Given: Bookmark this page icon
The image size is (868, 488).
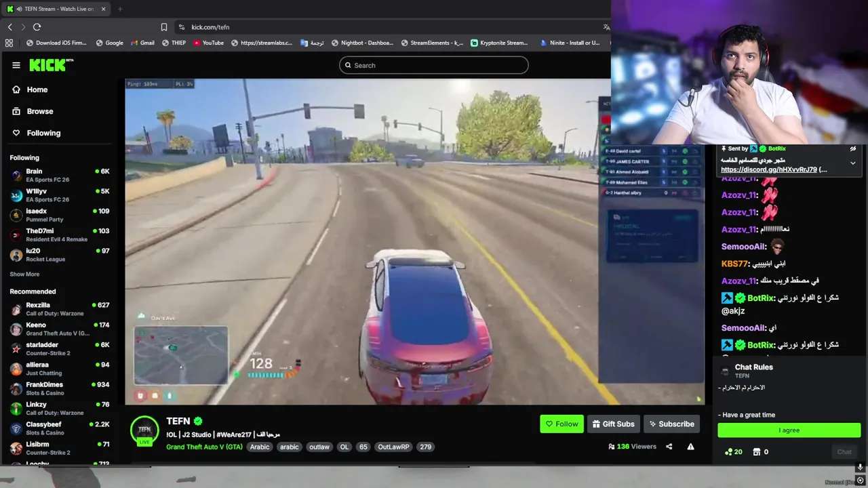Looking at the screenshot, I should pos(164,27).
